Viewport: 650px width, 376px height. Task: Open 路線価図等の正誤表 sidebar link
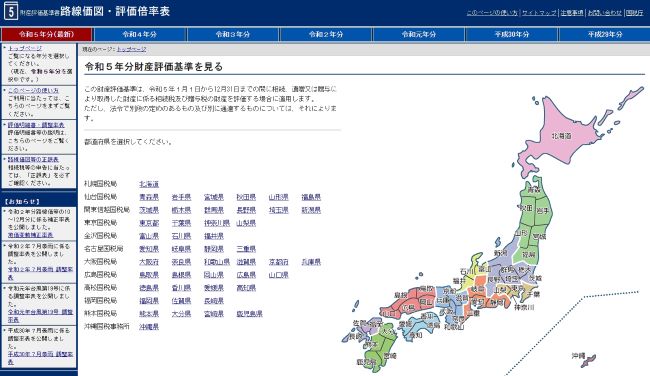33,160
